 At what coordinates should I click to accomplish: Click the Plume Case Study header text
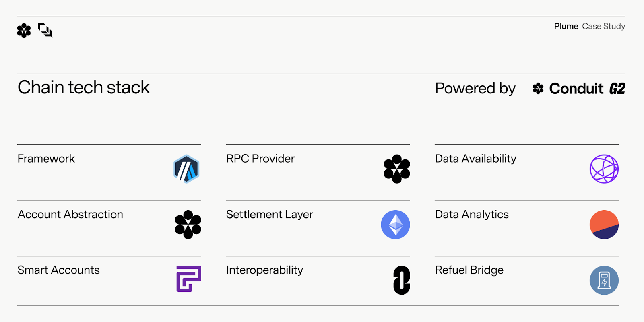pyautogui.click(x=589, y=26)
